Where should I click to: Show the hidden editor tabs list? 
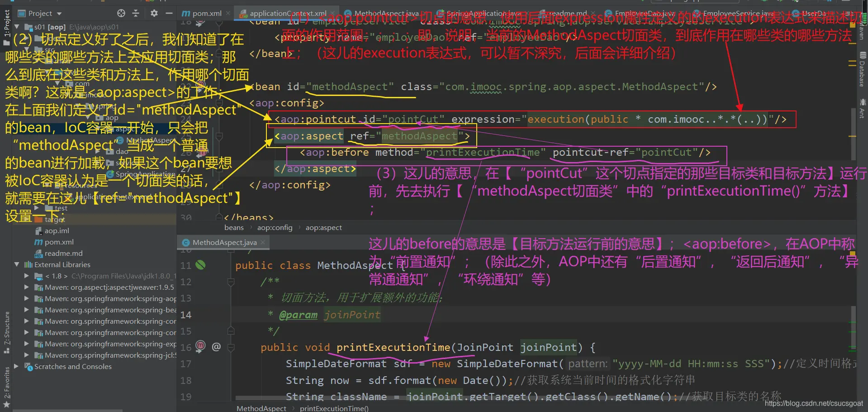point(849,14)
